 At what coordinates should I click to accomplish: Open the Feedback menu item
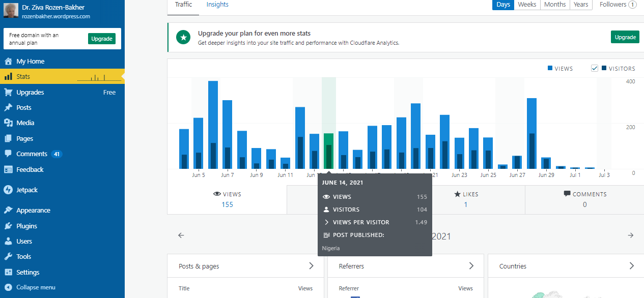(62, 169)
